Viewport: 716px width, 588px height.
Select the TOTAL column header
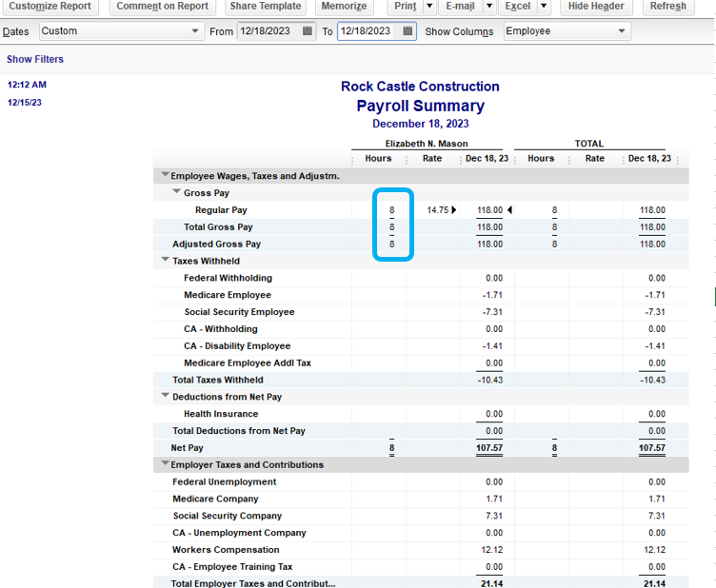pyautogui.click(x=589, y=144)
